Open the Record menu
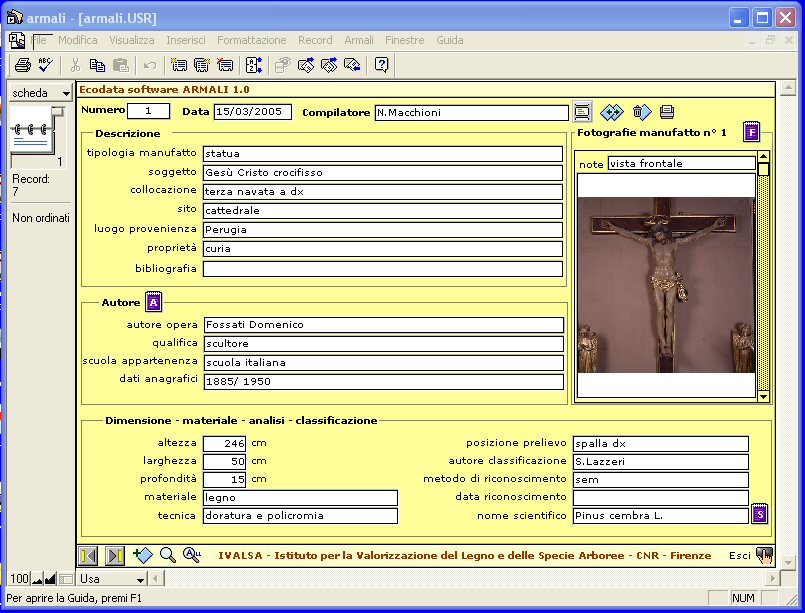The image size is (805, 613). point(315,40)
